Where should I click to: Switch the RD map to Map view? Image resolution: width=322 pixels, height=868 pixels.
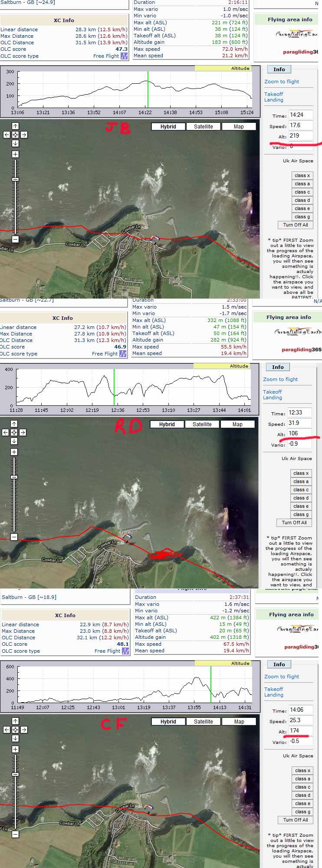point(237,424)
